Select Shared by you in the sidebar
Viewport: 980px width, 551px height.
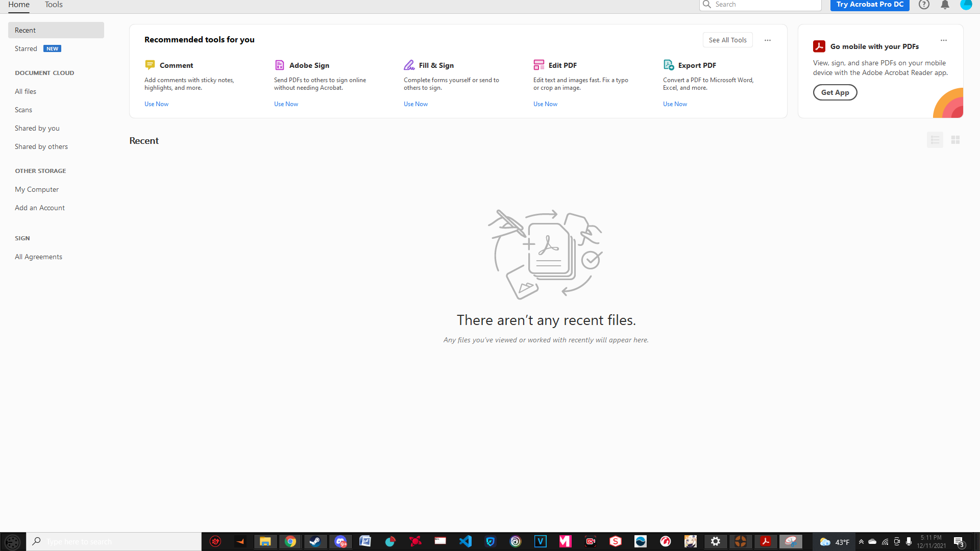37,128
